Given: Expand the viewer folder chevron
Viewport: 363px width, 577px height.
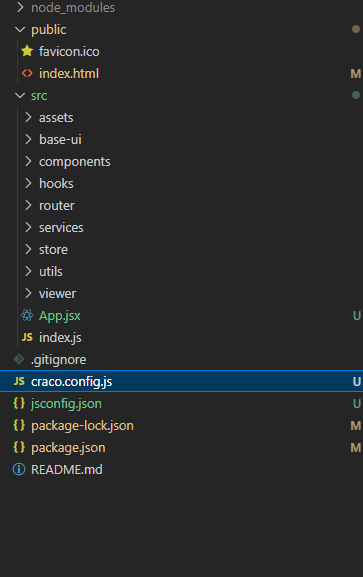Looking at the screenshot, I should click(28, 293).
